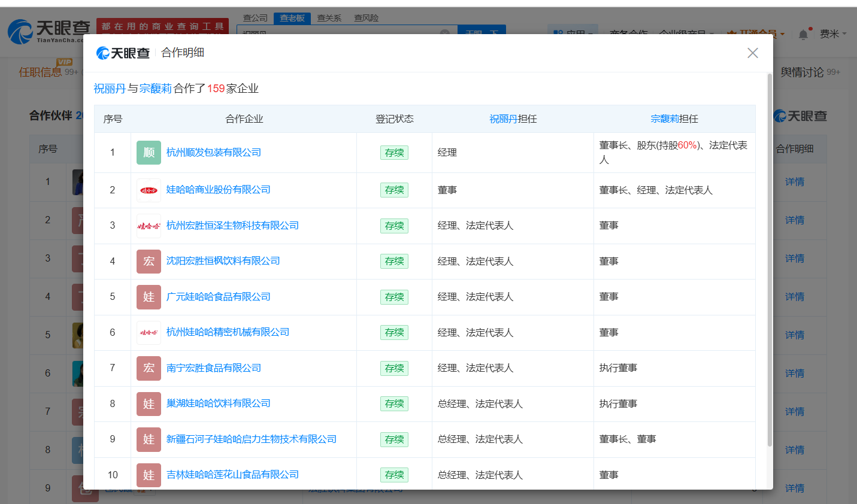Switch to the 查公司 search tab
The height and width of the screenshot is (504, 857).
point(255,18)
